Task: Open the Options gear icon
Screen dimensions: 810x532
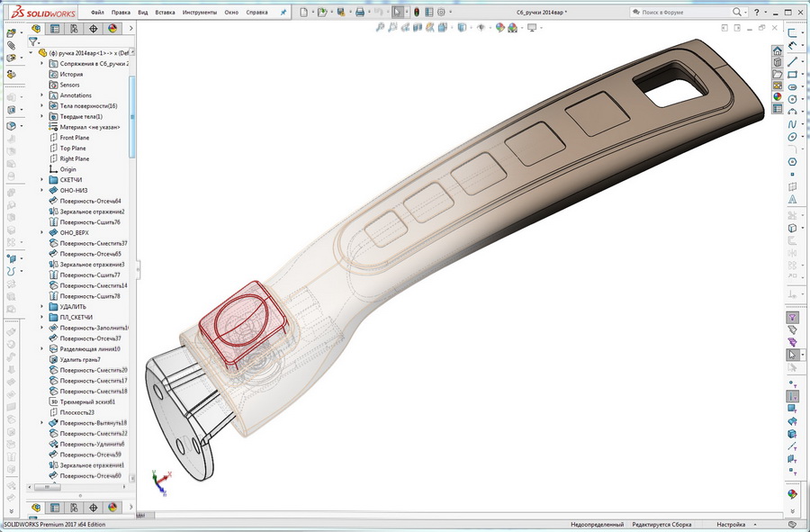Action: point(441,12)
